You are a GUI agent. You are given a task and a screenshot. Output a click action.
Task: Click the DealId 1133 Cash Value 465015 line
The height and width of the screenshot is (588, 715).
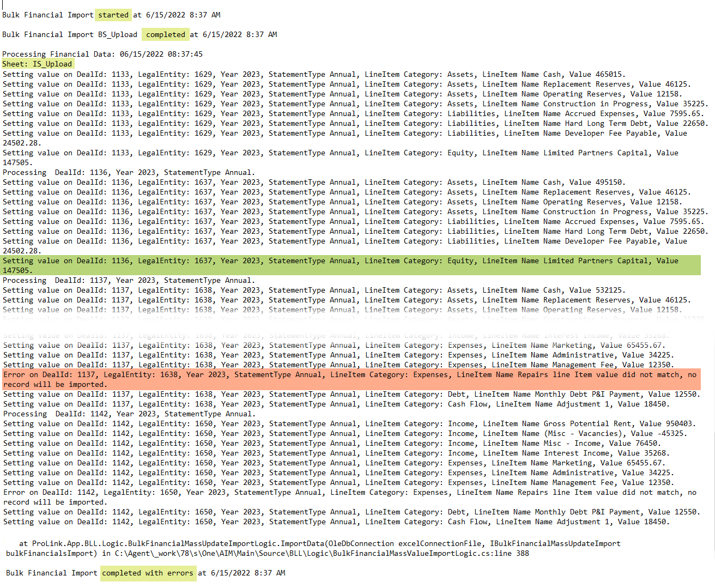click(x=314, y=74)
